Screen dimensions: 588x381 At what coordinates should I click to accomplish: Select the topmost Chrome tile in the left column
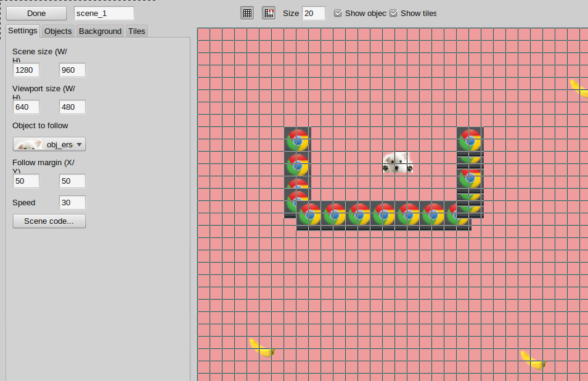[x=297, y=139]
